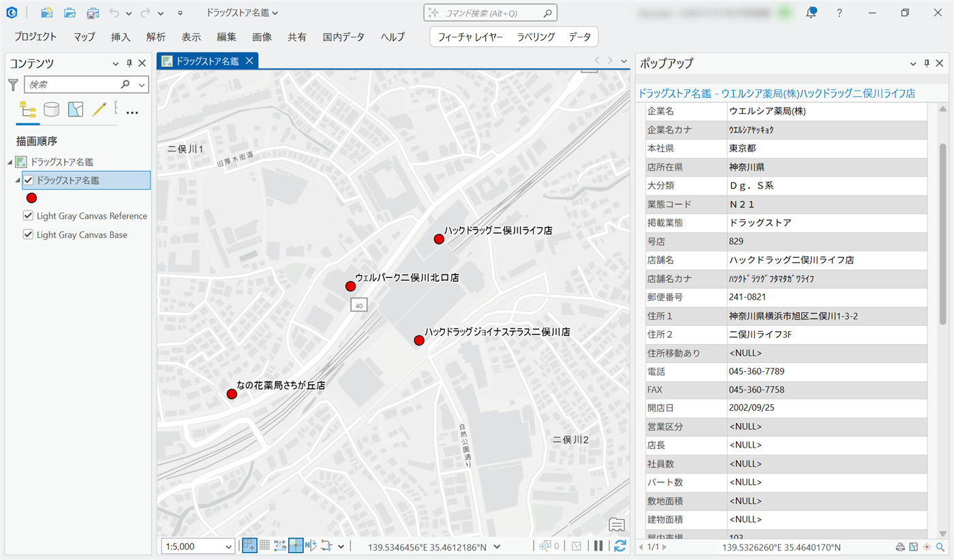
Task: Open the 解析 ribbon tab
Action: [x=156, y=37]
